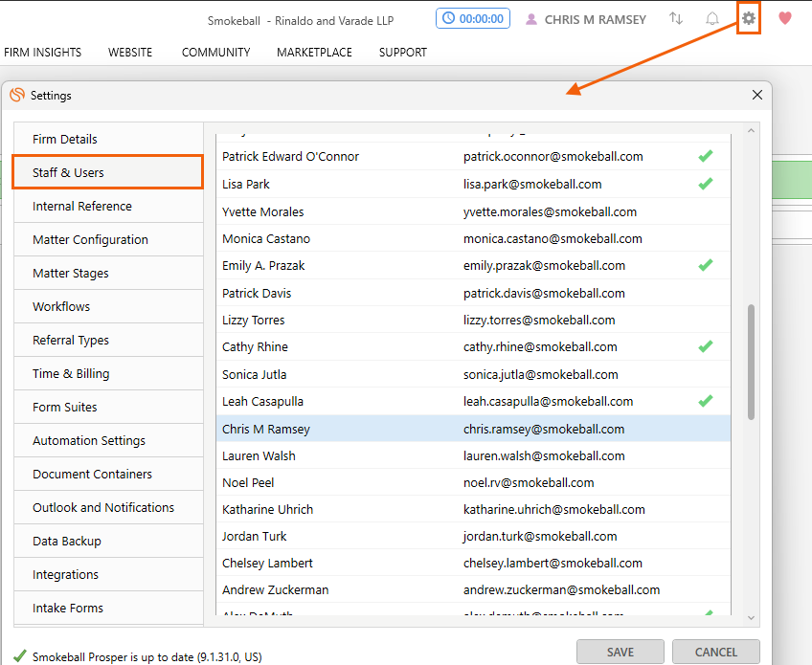Select Lauren Walsh in staff list

click(x=473, y=455)
